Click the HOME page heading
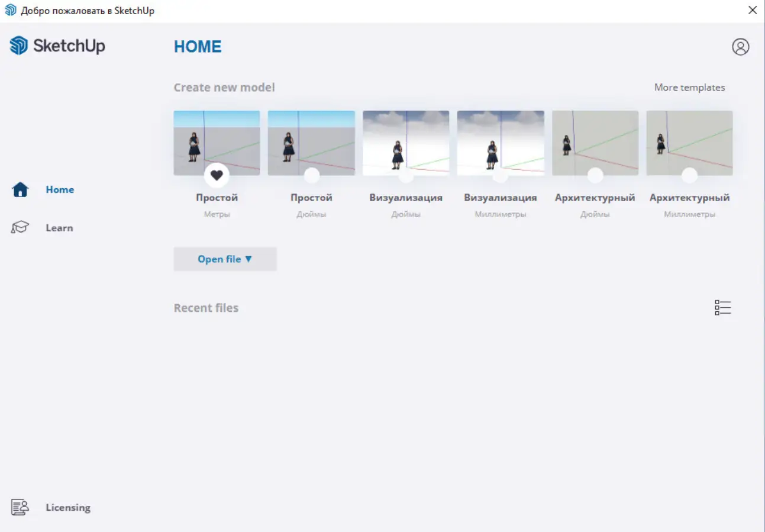Image resolution: width=765 pixels, height=532 pixels. [198, 47]
